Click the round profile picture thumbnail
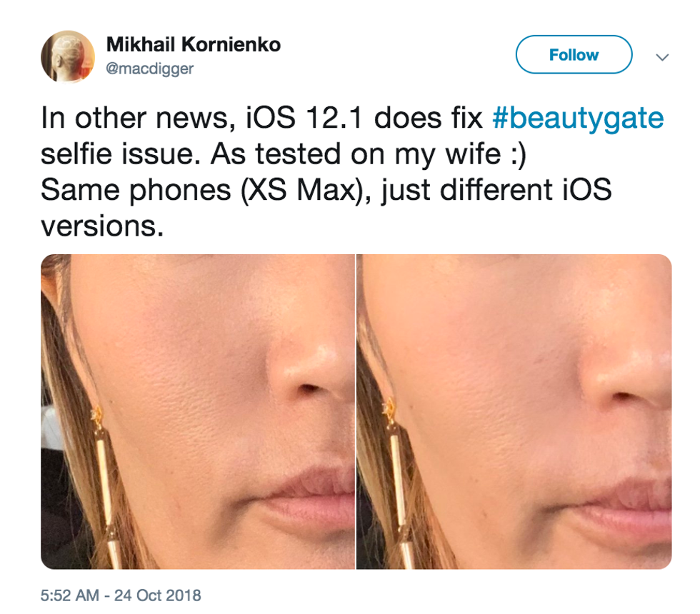Image resolution: width=700 pixels, height=614 pixels. click(x=68, y=56)
